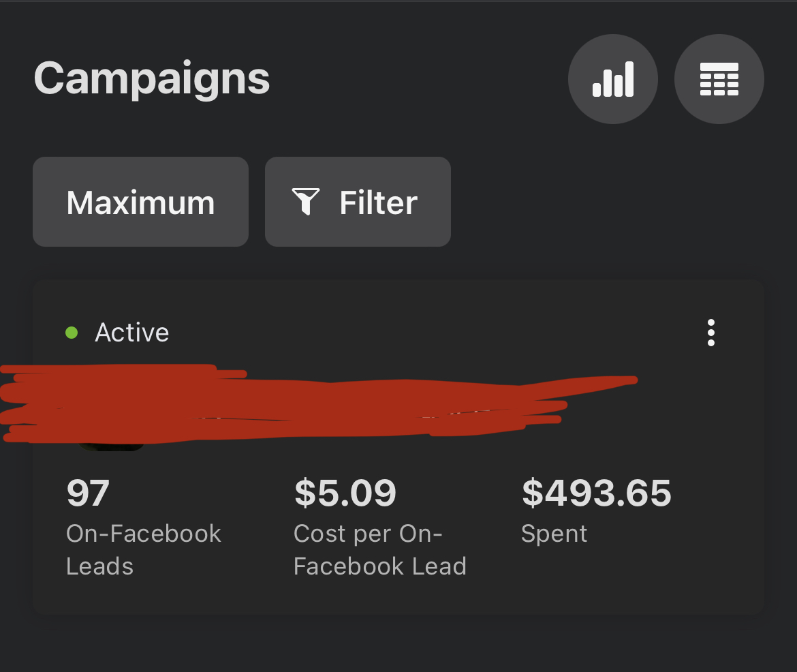Click the Spent label
Screen dimensions: 797x672
(554, 534)
